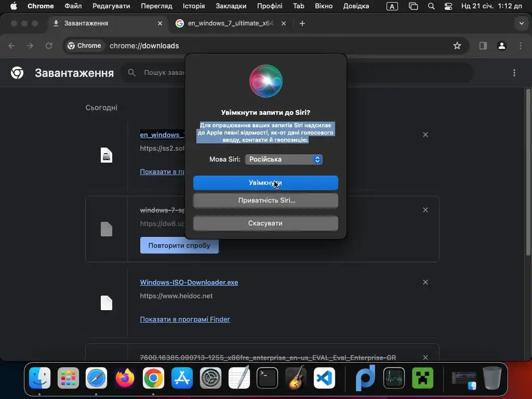Viewport: 532px width, 399px height.
Task: Click the downloads page vertical scrollbar
Action: tap(528, 171)
